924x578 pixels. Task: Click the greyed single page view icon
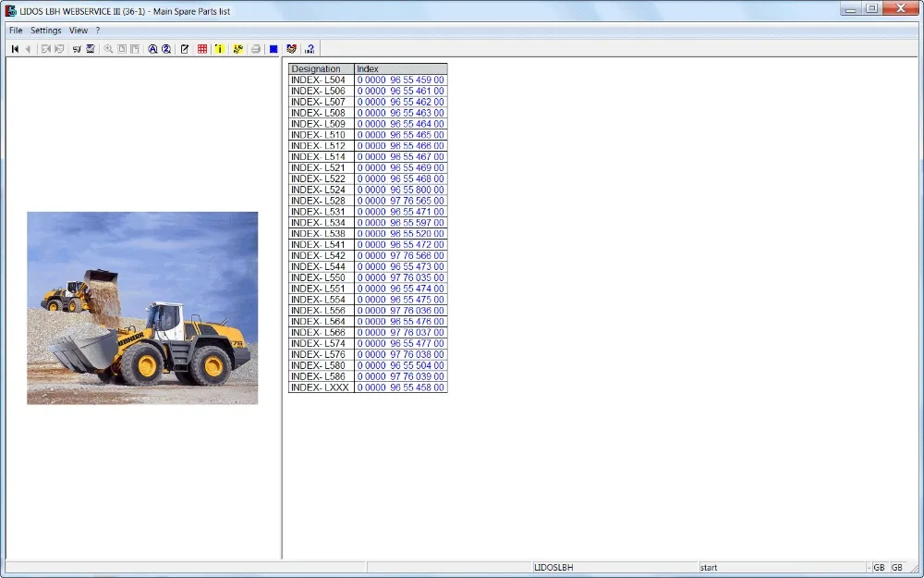tap(122, 49)
